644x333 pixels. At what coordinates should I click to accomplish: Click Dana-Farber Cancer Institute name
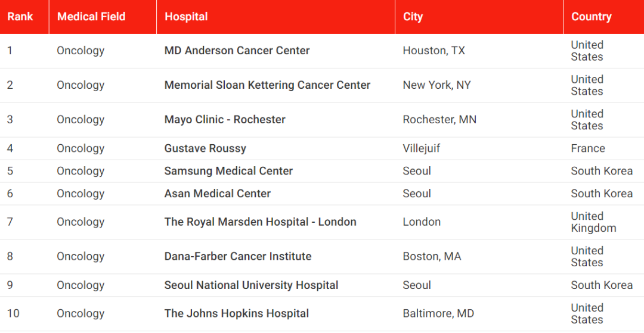238,256
